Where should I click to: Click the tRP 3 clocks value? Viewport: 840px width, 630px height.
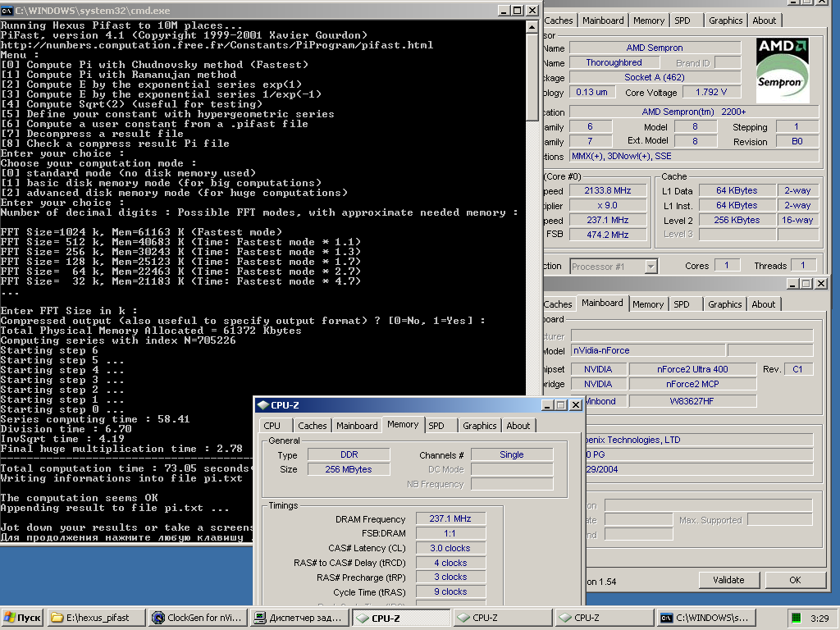(x=450, y=577)
